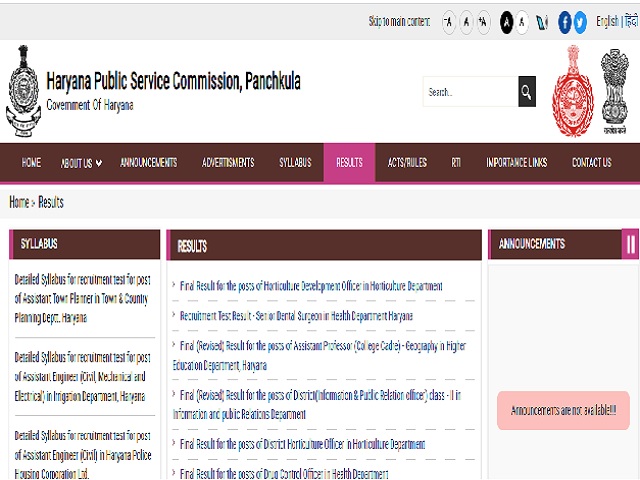Image resolution: width=640 pixels, height=480 pixels.
Task: Open the Twitter page icon
Action: [580, 22]
